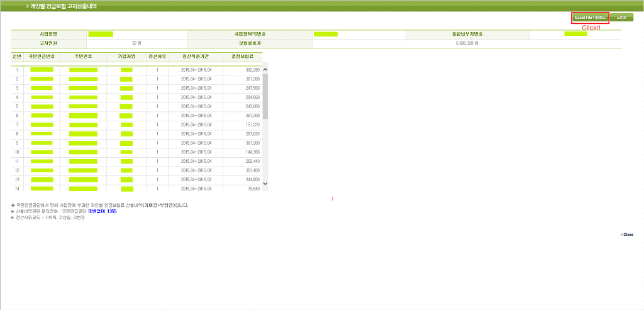Click the 32 명 value cell

click(136, 43)
